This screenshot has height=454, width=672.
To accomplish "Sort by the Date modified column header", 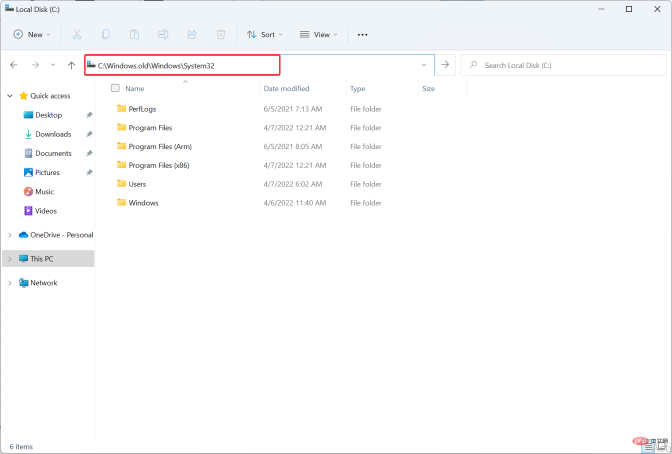I will pos(286,88).
